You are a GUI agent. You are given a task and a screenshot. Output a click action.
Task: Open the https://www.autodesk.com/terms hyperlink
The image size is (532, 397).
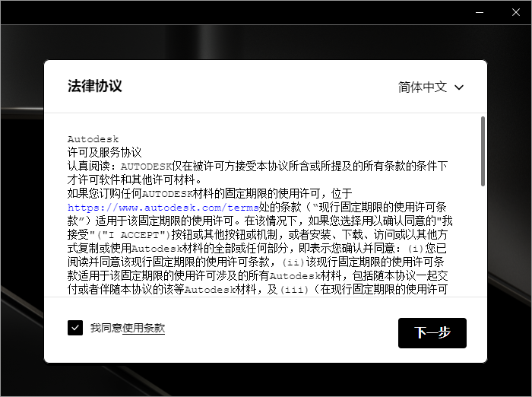[153, 207]
